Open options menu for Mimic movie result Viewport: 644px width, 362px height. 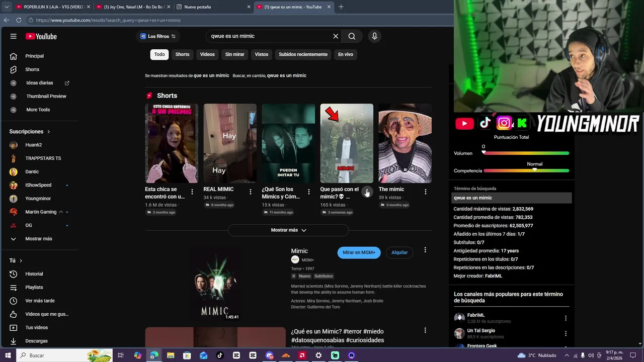(x=425, y=250)
